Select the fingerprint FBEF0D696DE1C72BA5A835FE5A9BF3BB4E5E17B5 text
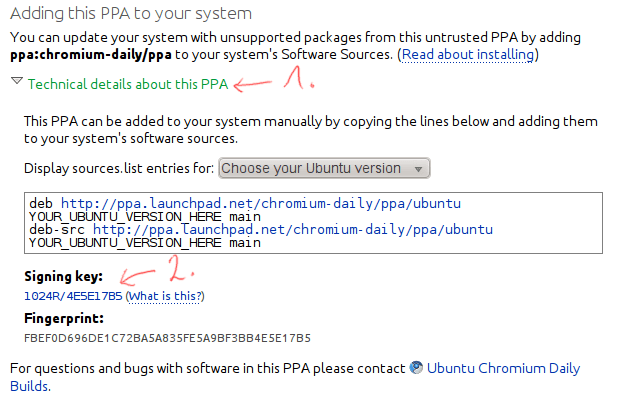The image size is (627, 405). tap(167, 339)
